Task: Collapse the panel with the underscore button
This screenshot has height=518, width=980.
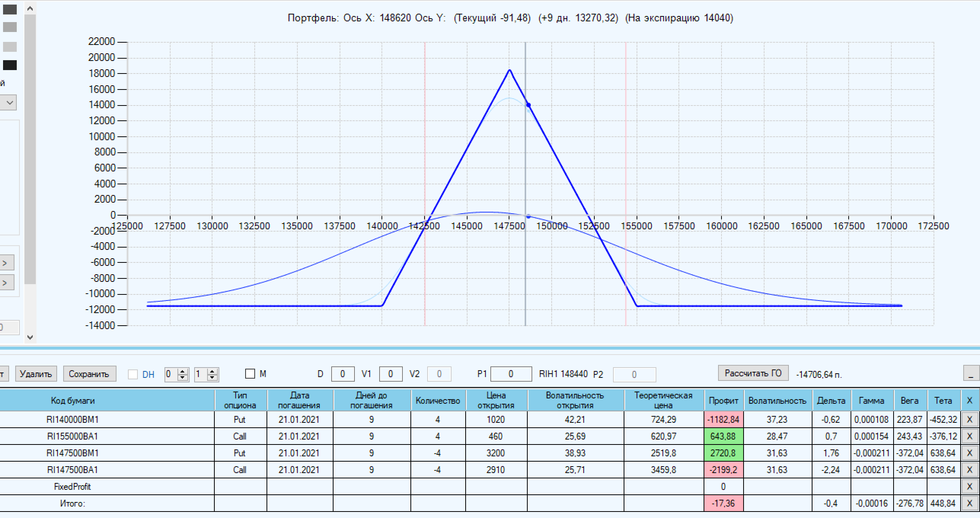Action: 971,373
